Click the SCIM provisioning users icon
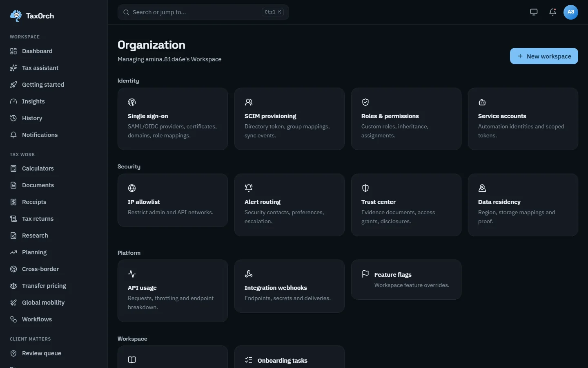Screen dimensions: 588x368 point(249,102)
